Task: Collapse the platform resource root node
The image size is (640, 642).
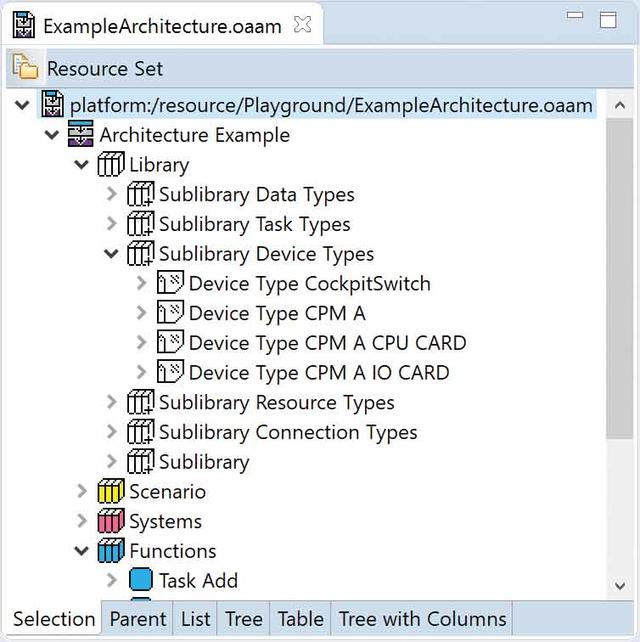Action: pyautogui.click(x=22, y=105)
